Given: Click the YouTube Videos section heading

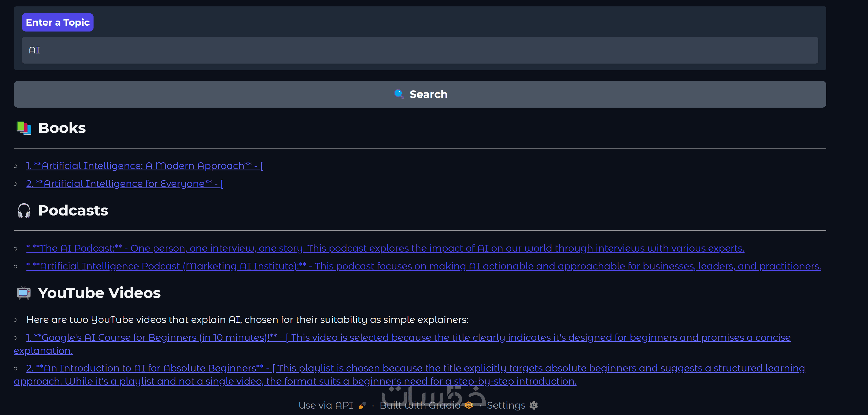Looking at the screenshot, I should point(99,293).
